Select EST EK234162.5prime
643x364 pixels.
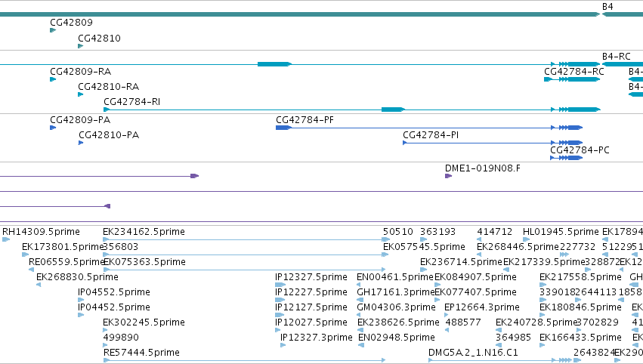(x=144, y=232)
